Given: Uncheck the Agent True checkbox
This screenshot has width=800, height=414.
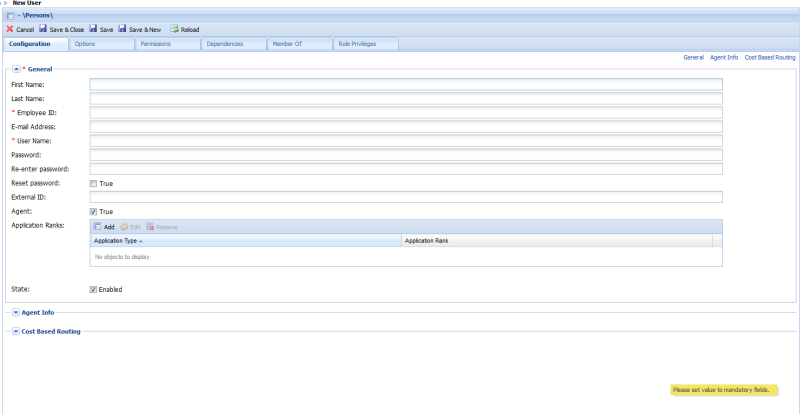Looking at the screenshot, I should tap(94, 212).
